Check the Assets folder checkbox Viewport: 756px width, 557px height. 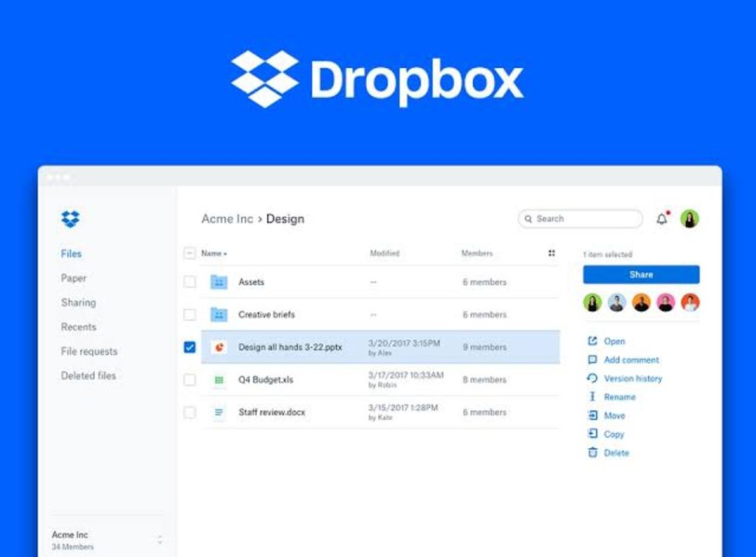pos(190,282)
